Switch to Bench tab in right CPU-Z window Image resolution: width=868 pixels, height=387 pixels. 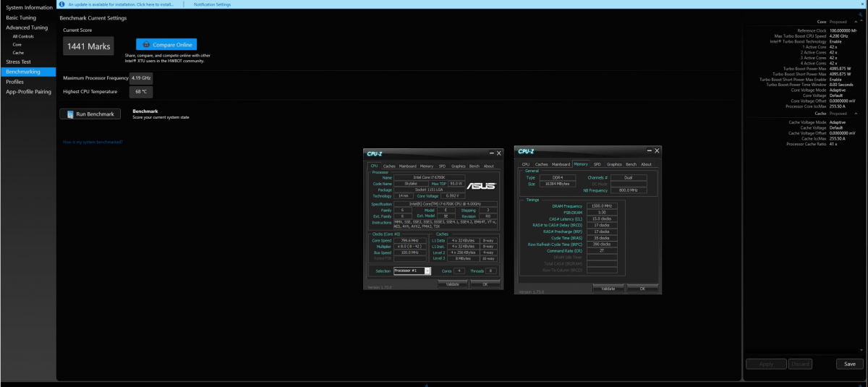pos(631,164)
